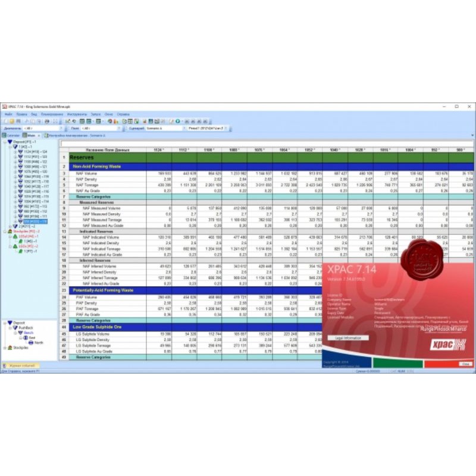Open the Инструменты menu

pos(77,114)
